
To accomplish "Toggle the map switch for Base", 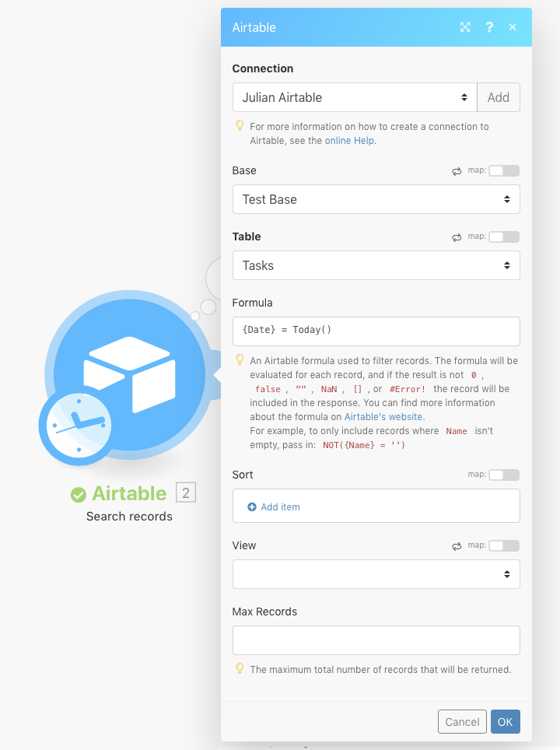I will point(504,170).
